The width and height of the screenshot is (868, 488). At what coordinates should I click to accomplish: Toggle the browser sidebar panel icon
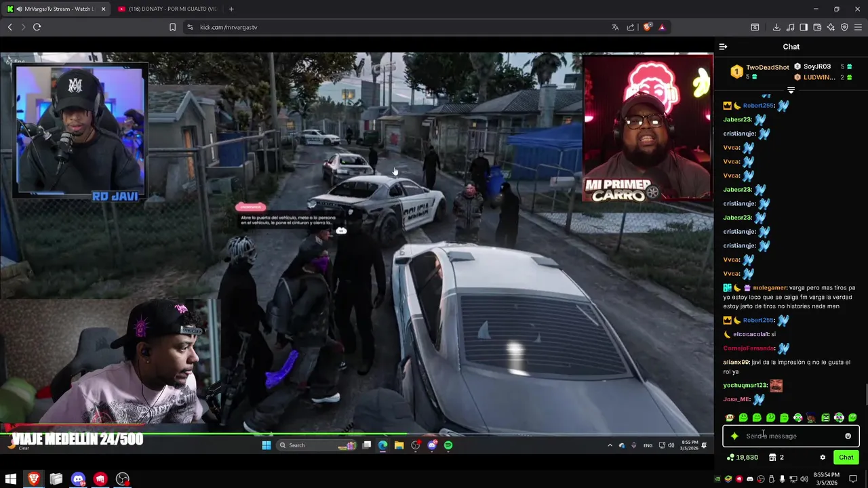804,27
